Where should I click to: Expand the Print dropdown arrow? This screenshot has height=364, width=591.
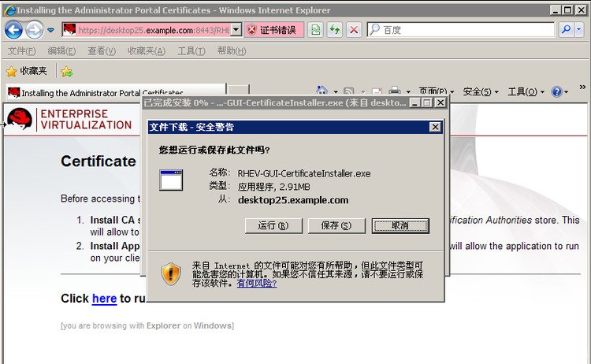[408, 91]
